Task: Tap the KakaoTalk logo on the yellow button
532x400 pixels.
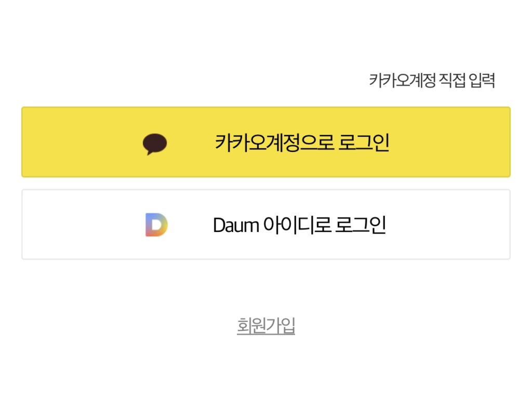Action: (x=155, y=144)
